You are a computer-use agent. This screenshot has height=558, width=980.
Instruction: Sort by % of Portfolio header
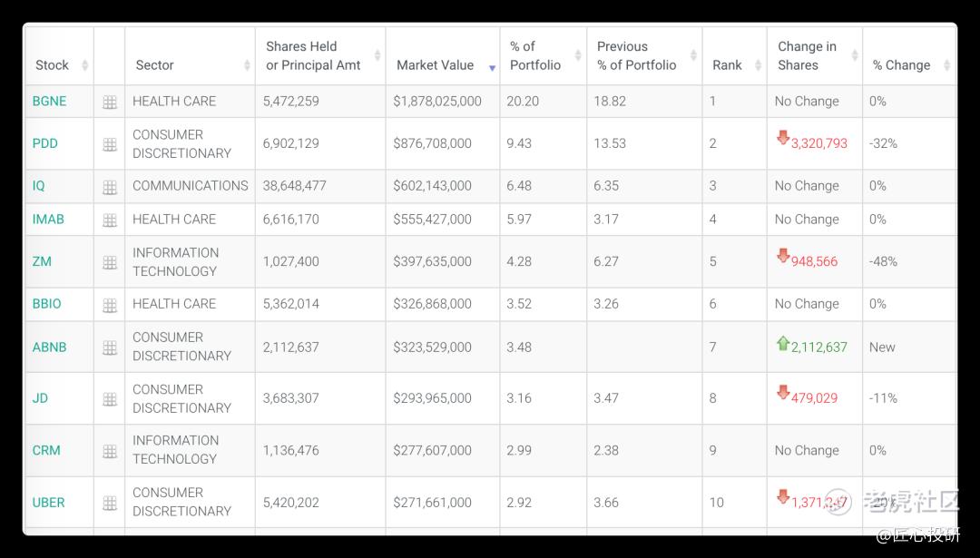(x=535, y=56)
